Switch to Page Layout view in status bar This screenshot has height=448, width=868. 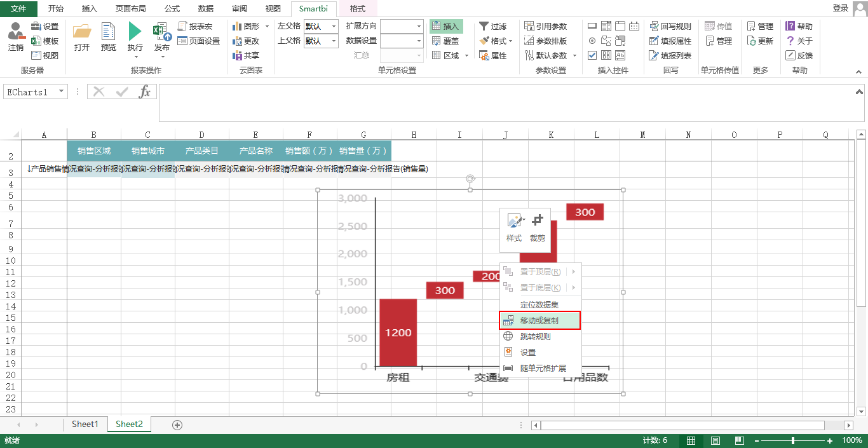point(715,440)
